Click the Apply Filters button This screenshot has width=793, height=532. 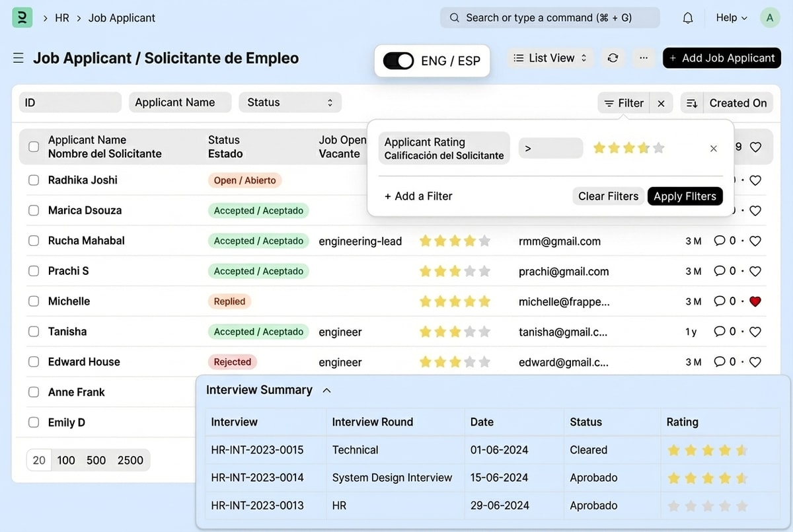click(x=685, y=196)
